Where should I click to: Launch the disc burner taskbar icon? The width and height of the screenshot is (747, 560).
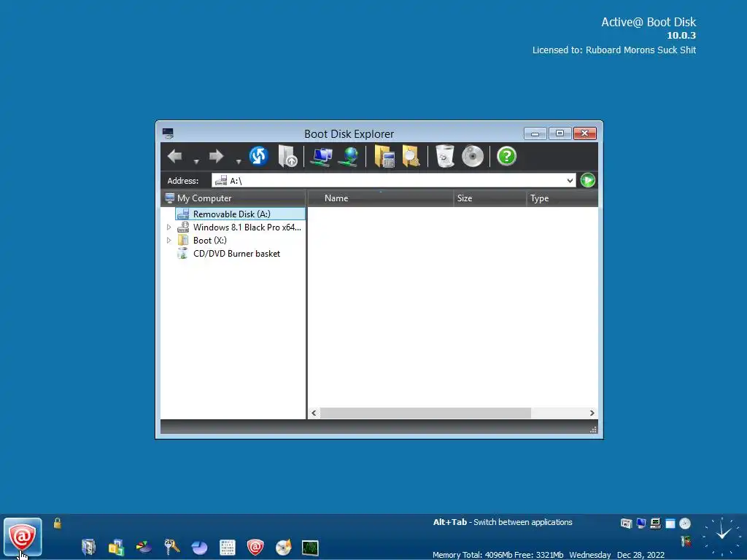point(283,547)
